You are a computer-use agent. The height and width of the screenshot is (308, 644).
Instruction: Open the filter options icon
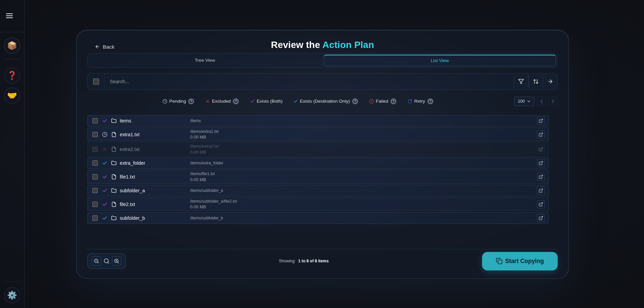point(521,82)
